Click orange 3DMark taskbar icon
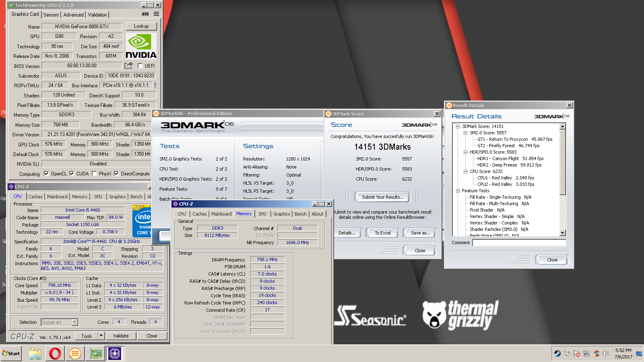 [75, 354]
